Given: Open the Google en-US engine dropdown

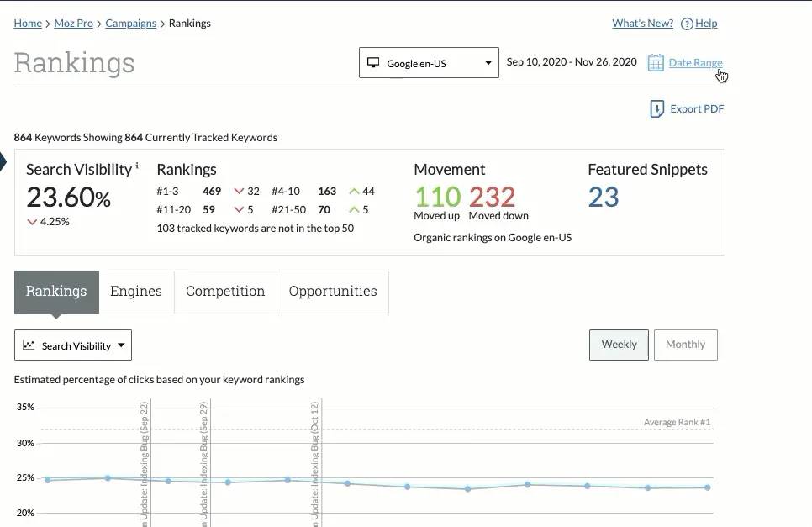Looking at the screenshot, I should tap(429, 63).
